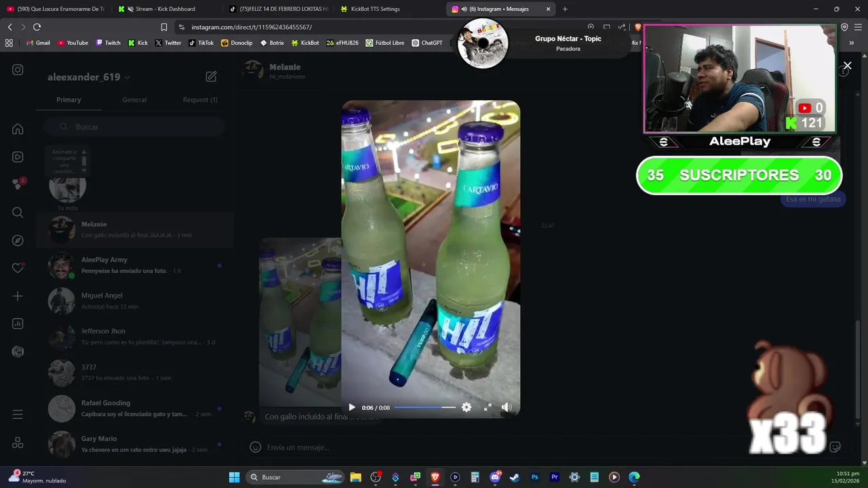Open the Rafael Gooding conversation
868x488 pixels.
[134, 409]
